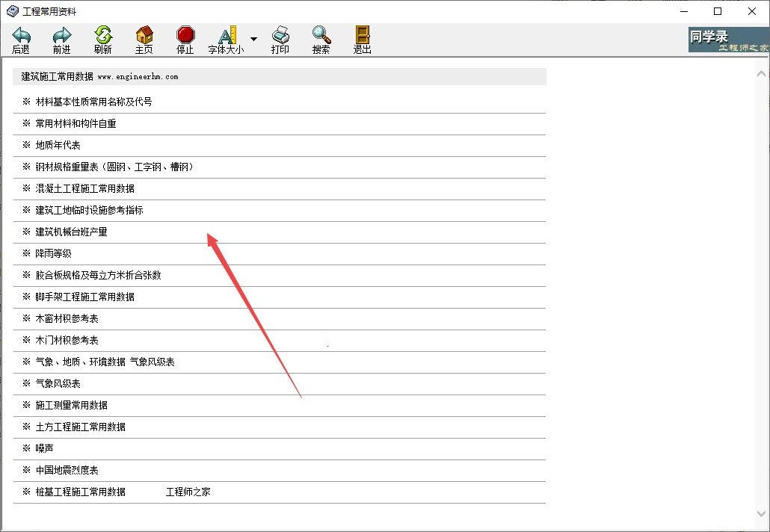Click the Forward (前进) arrow icon
Viewport: 770px width, 532px height.
point(62,35)
